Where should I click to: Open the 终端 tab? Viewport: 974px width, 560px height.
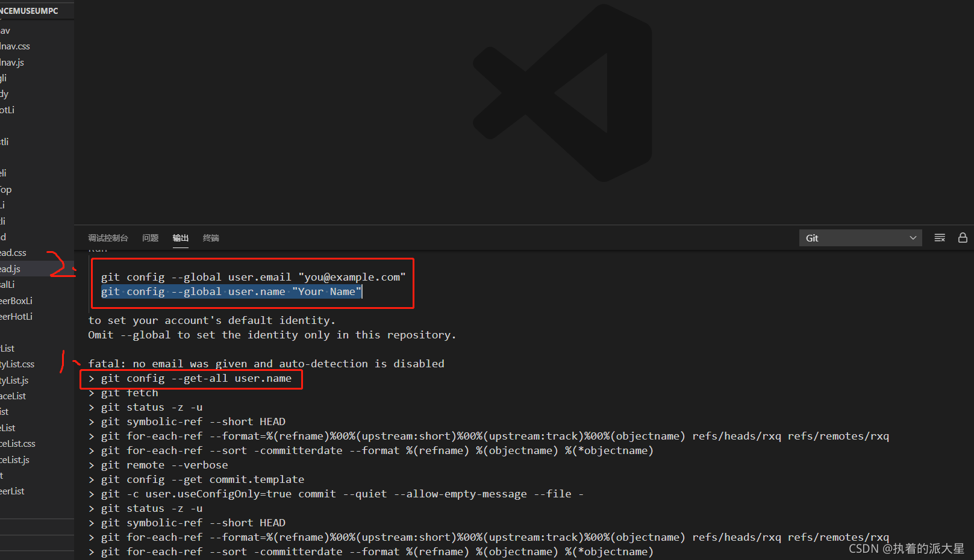click(211, 238)
